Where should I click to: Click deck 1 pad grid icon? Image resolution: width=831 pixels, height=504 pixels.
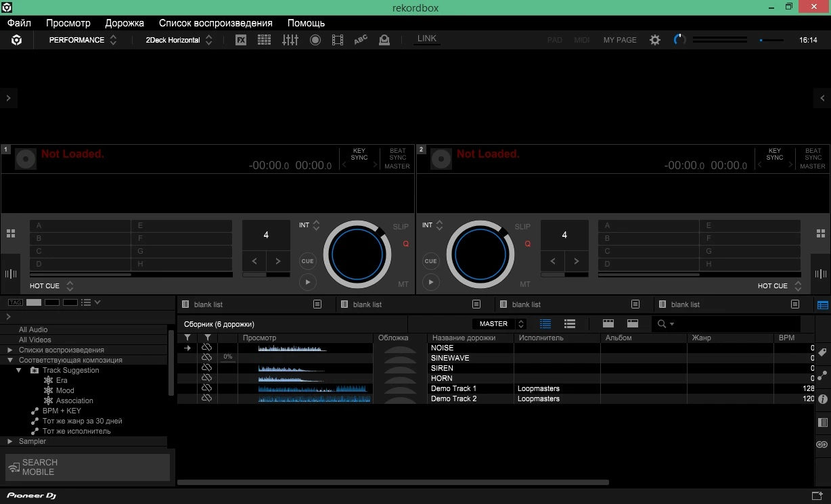pyautogui.click(x=11, y=233)
